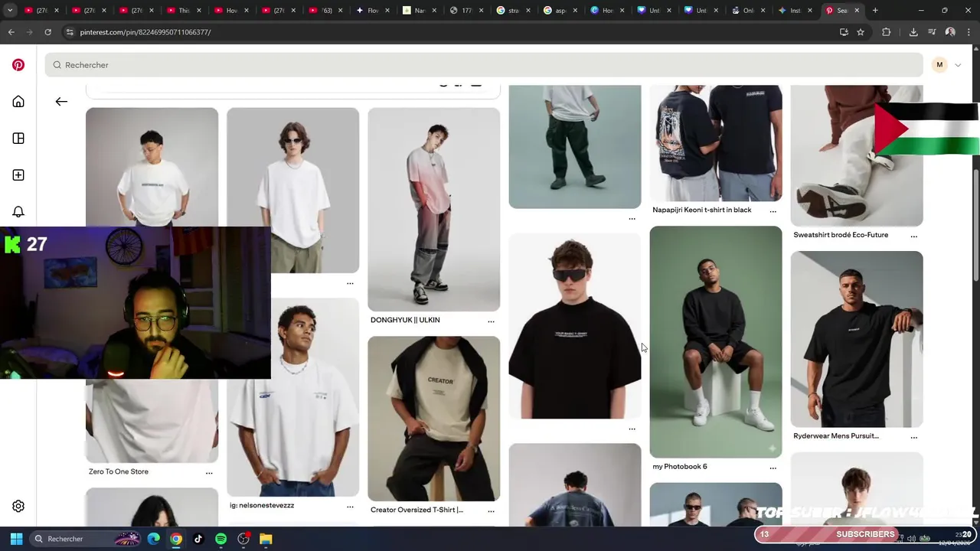
Task: Open more options for Zero To One Store pin
Action: [x=209, y=472]
